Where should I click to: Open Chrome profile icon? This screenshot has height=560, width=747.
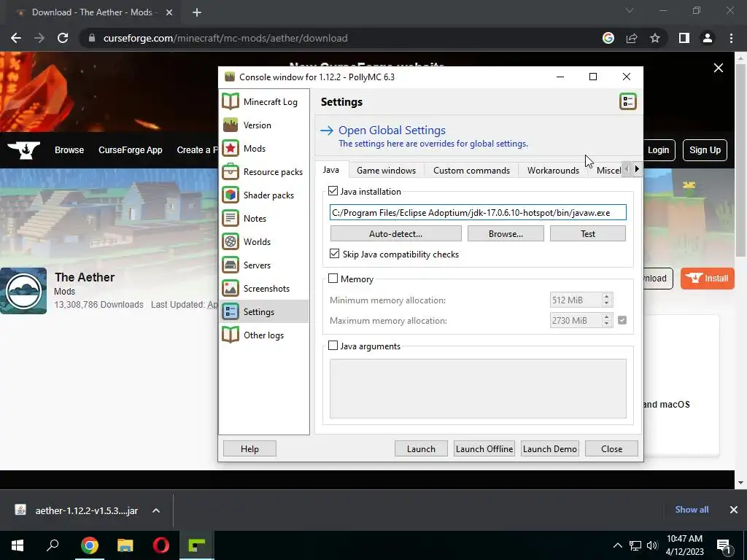(708, 38)
